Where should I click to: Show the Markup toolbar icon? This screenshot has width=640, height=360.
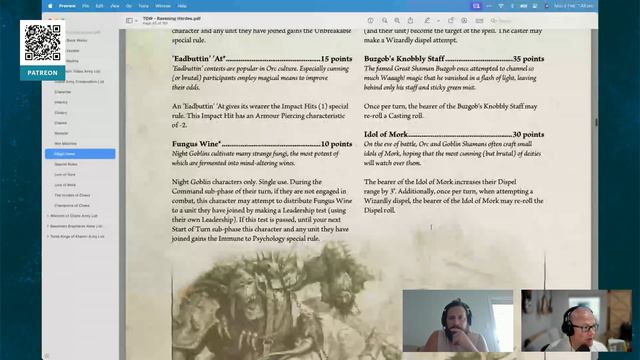(x=464, y=20)
